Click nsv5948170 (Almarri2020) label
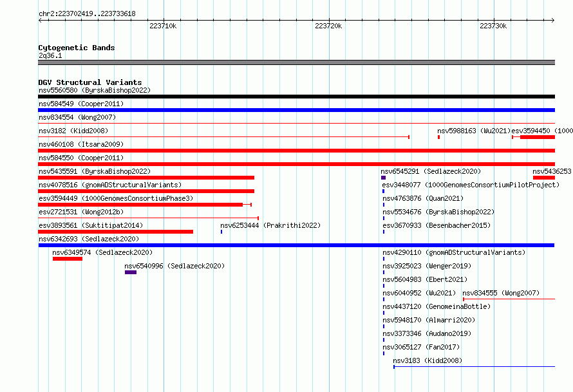The image size is (573, 392). point(429,320)
